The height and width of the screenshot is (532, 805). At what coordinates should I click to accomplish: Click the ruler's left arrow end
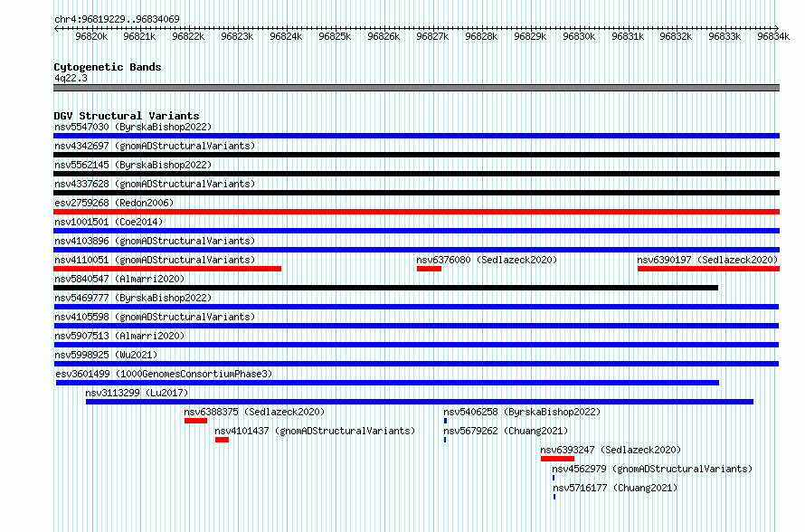(56, 28)
